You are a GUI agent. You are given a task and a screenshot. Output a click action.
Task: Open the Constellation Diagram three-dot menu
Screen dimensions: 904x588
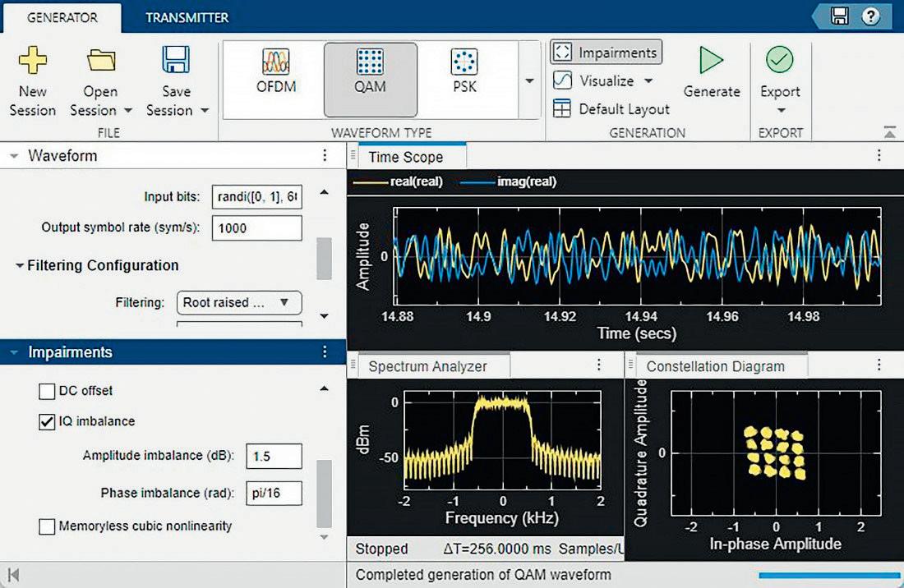click(879, 365)
